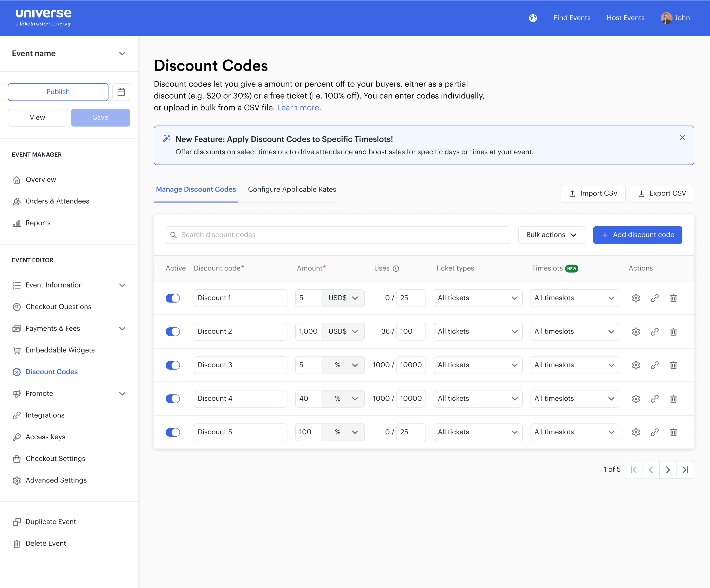Switch to Configure Applicable Rates tab
Screen dimensions: 710x588
click(x=292, y=189)
